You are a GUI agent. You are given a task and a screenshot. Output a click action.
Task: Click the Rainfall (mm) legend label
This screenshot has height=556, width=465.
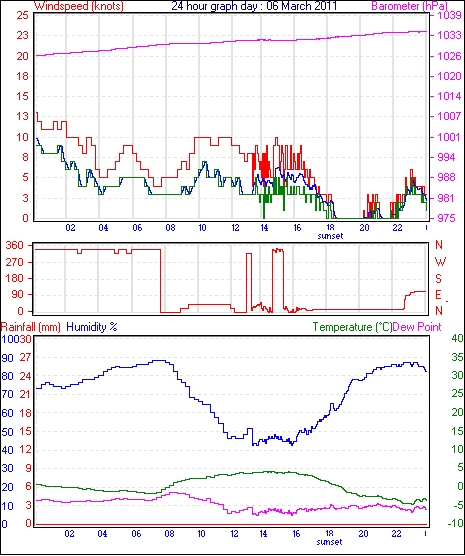coord(31,327)
